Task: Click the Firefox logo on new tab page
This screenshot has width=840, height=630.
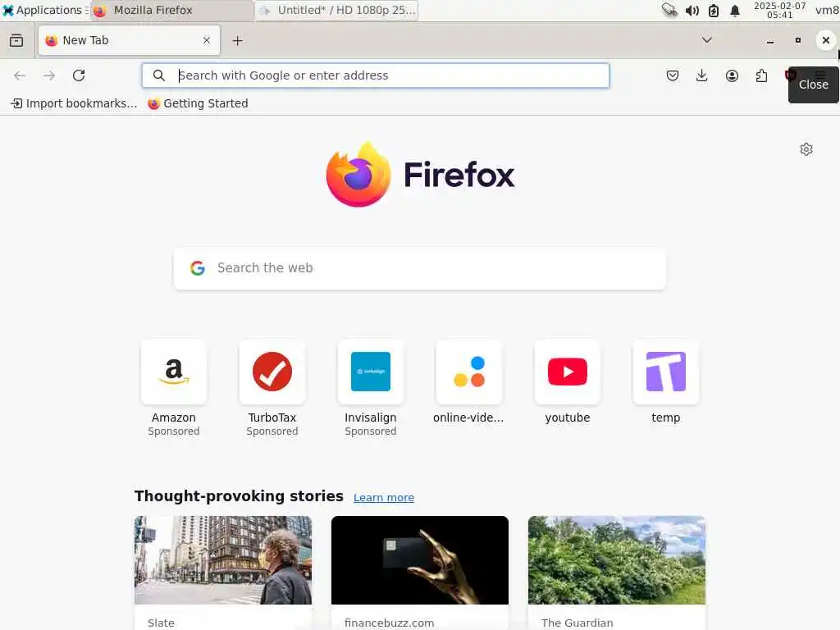Action: tap(421, 175)
